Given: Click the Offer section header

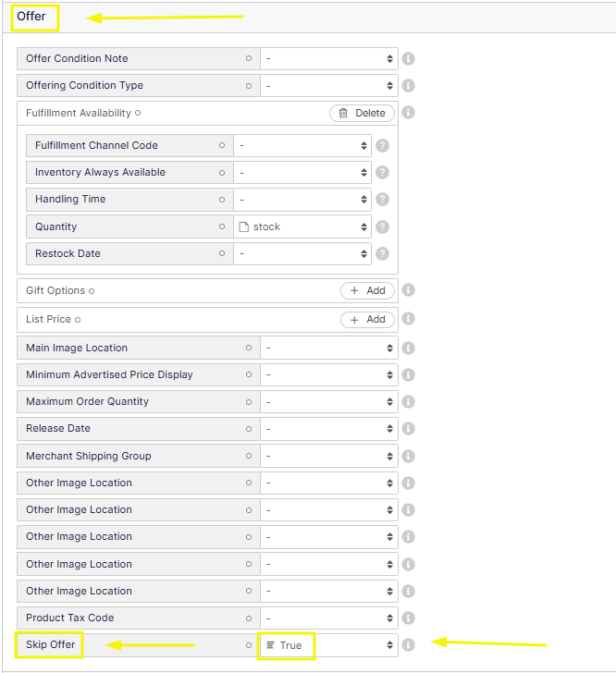Looking at the screenshot, I should [31, 17].
